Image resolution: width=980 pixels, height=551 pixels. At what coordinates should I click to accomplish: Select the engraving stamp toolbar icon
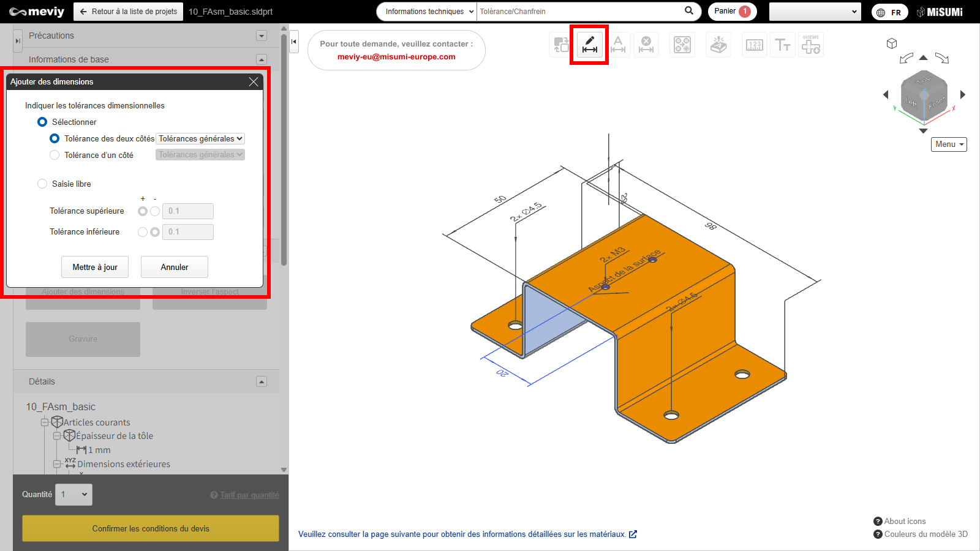(718, 45)
